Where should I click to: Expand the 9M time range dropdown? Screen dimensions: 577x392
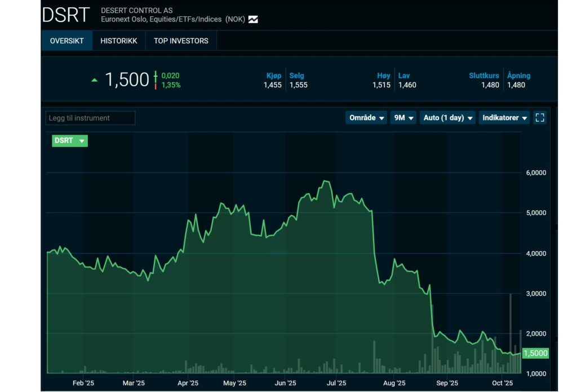pyautogui.click(x=403, y=118)
